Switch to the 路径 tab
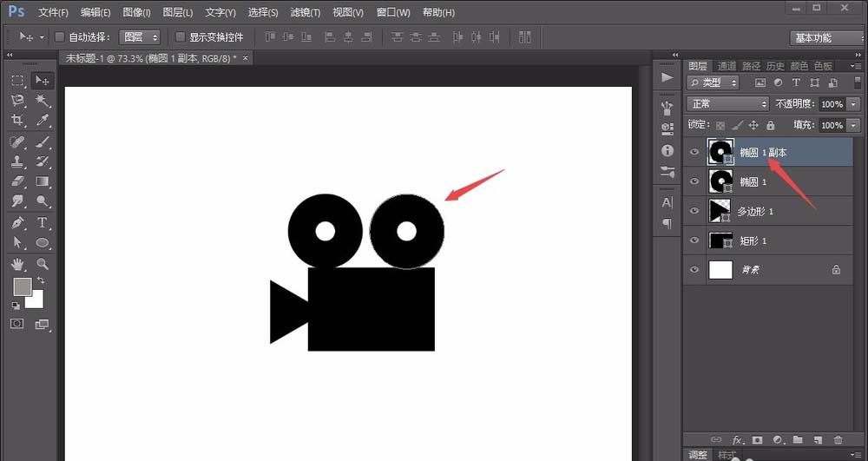 click(751, 66)
